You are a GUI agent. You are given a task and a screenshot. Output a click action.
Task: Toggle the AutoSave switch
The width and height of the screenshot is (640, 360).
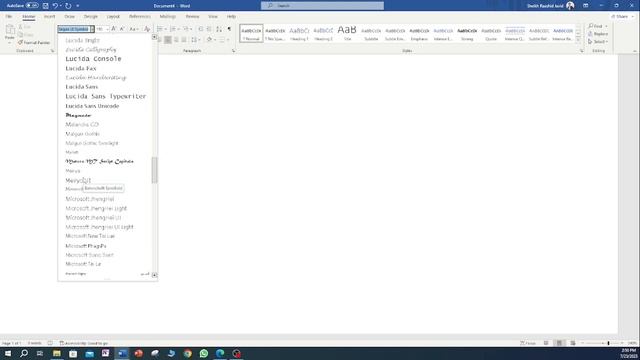[32, 6]
